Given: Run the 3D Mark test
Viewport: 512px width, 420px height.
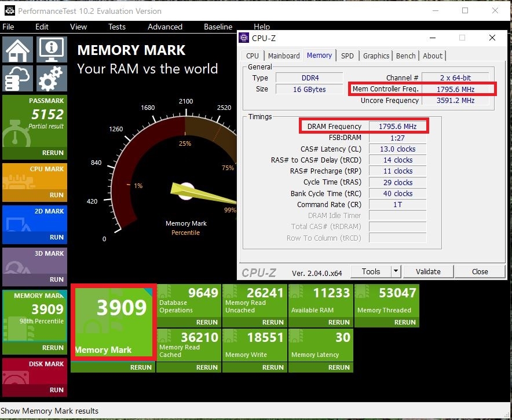Looking at the screenshot, I should point(35,279).
